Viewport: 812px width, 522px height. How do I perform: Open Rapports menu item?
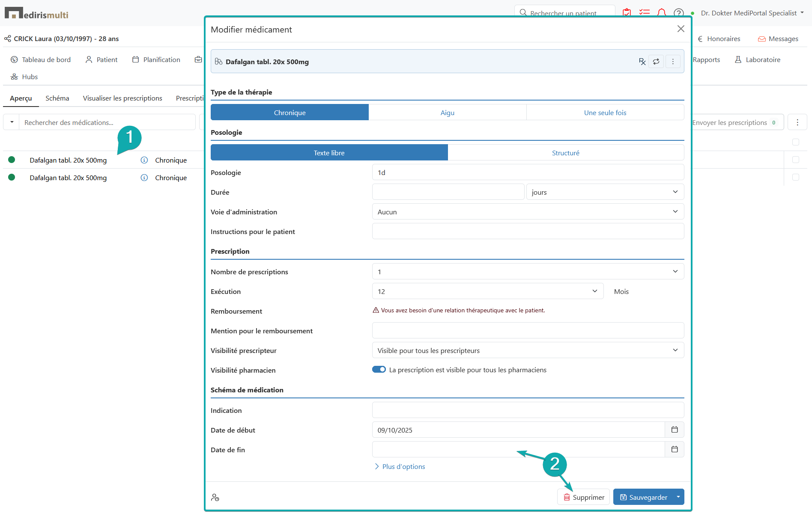[706, 59]
